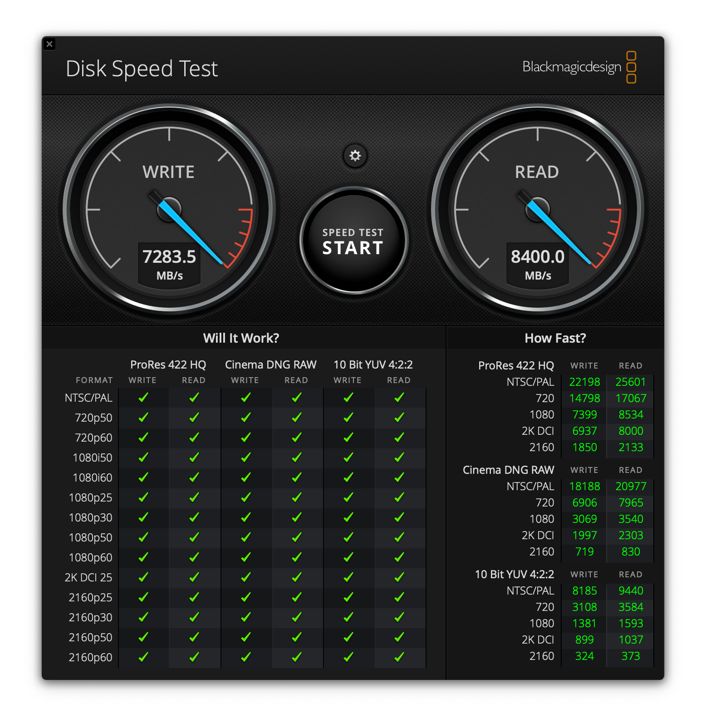The width and height of the screenshot is (706, 728).
Task: Click ProRes 422 HQ write checkmark for 1080p30
Action: point(143,517)
